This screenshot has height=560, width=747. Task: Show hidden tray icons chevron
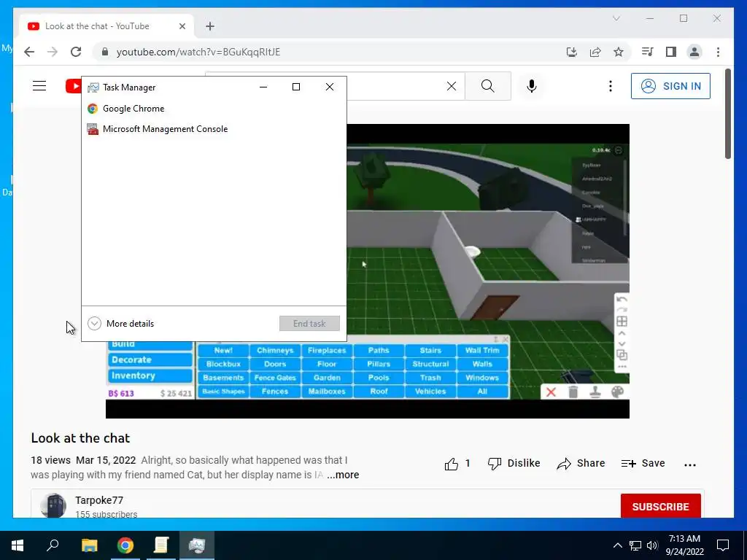click(617, 545)
